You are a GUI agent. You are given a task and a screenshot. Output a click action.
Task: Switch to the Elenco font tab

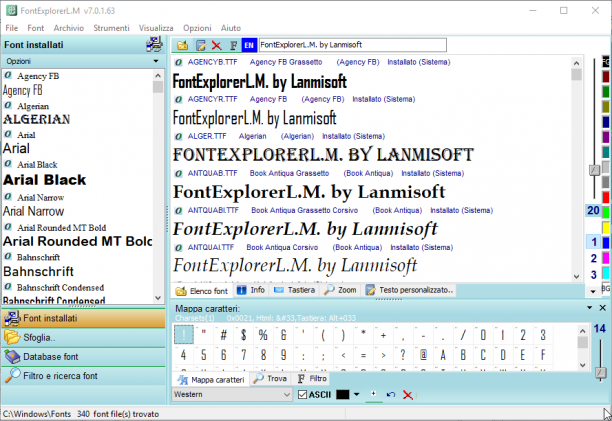click(201, 291)
